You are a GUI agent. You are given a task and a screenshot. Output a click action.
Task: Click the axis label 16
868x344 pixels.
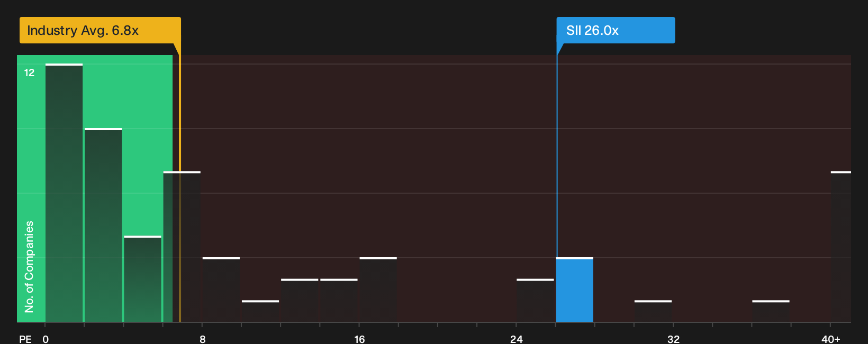359,339
